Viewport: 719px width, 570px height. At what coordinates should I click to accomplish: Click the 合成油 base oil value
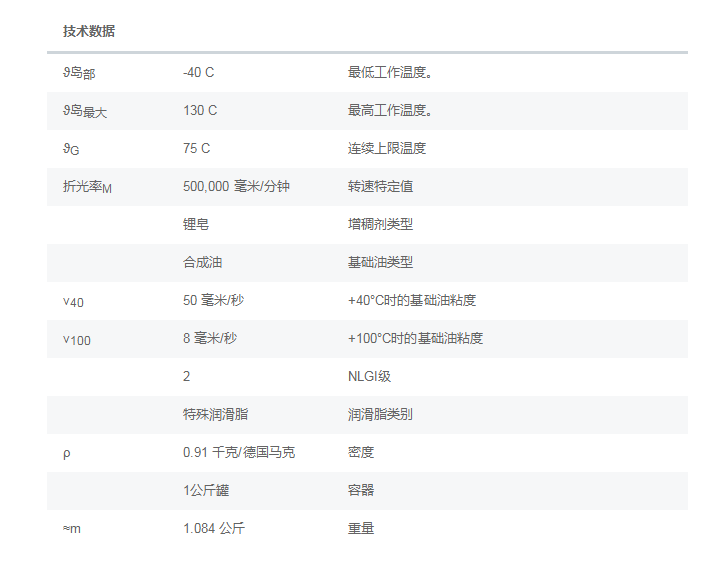[x=203, y=262]
